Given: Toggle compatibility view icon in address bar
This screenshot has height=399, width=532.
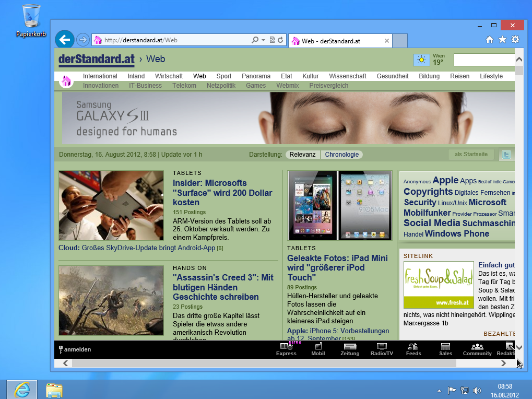Looking at the screenshot, I should pyautogui.click(x=272, y=40).
